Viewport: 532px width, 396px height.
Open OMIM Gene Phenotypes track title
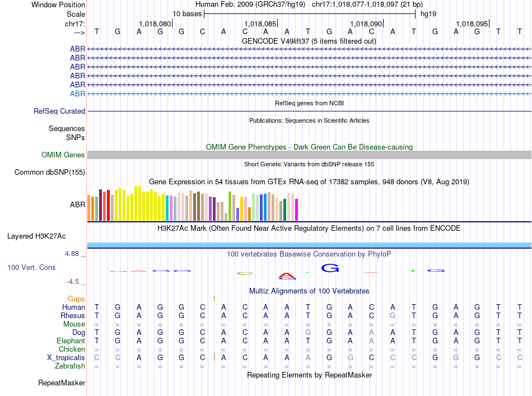click(x=309, y=147)
